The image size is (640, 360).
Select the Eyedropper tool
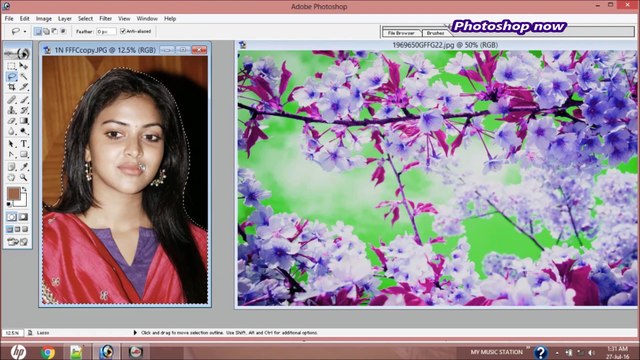click(24, 167)
